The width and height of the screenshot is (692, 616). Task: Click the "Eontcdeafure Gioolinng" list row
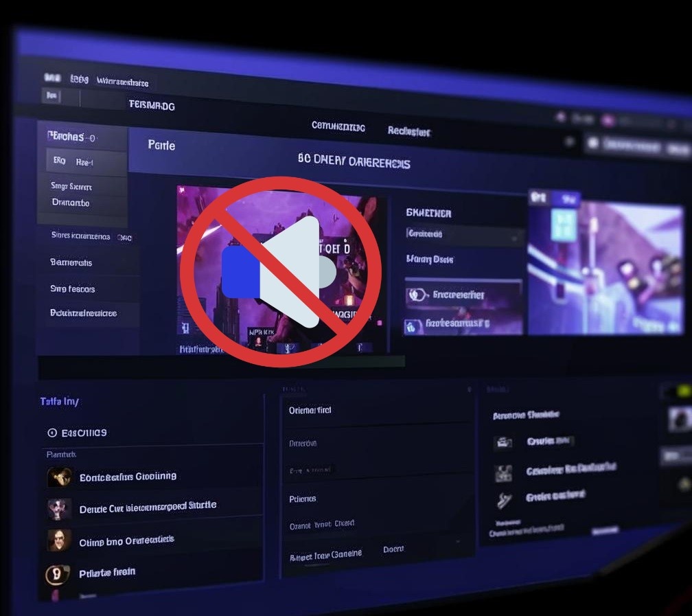click(152, 477)
